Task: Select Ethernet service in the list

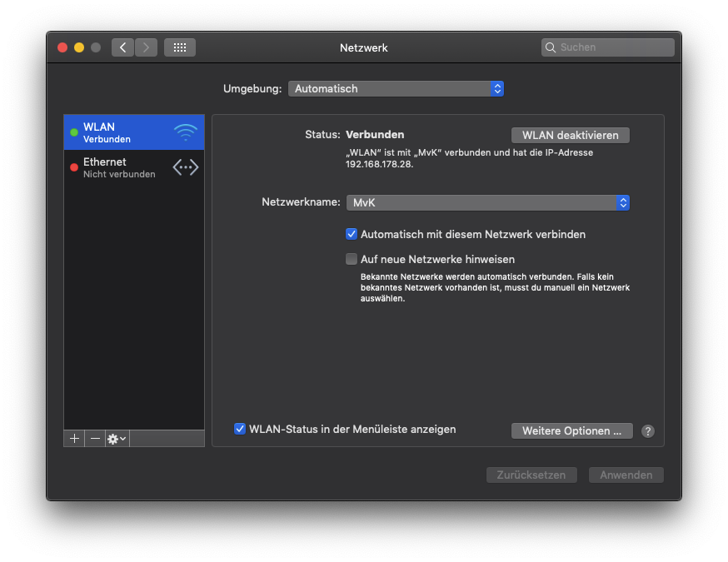Action: coord(125,167)
